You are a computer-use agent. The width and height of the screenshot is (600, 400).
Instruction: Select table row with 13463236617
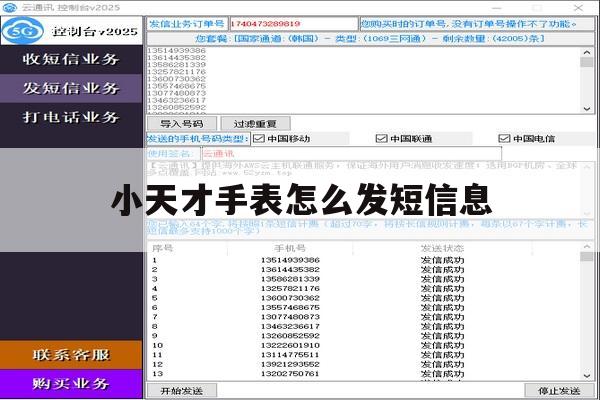(x=364, y=327)
